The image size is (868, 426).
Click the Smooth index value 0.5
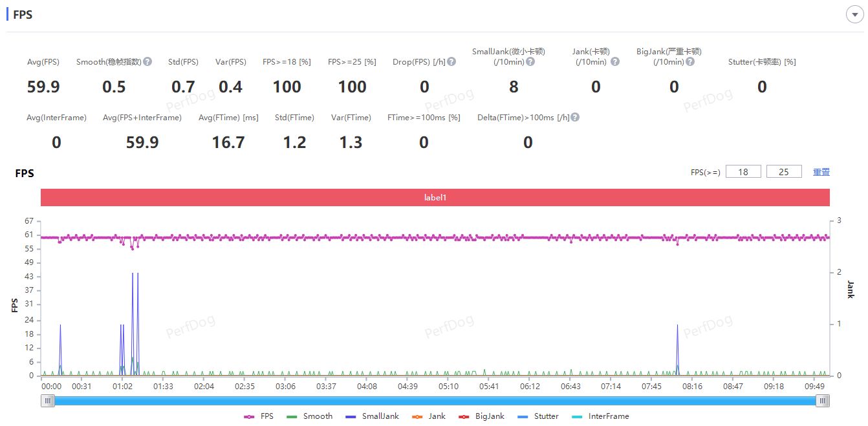(x=114, y=87)
